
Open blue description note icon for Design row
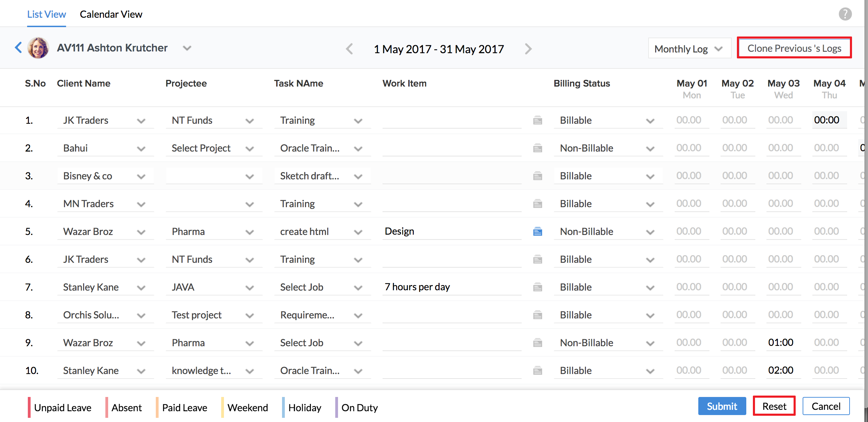tap(538, 232)
